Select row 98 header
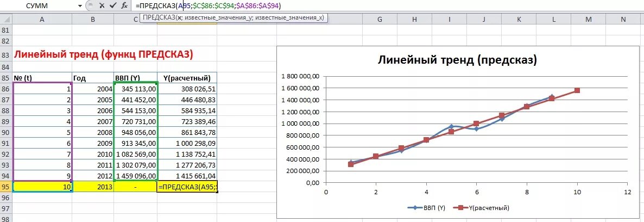 click(x=6, y=218)
